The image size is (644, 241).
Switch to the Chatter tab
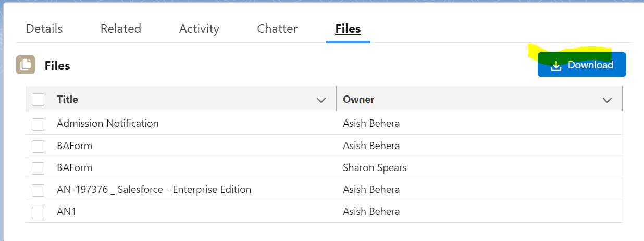277,29
